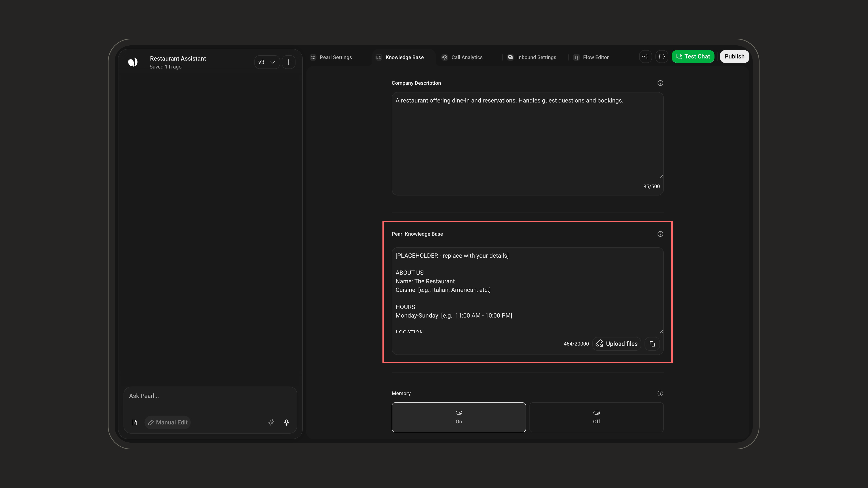
Task: Publish the assistant
Action: [735, 57]
